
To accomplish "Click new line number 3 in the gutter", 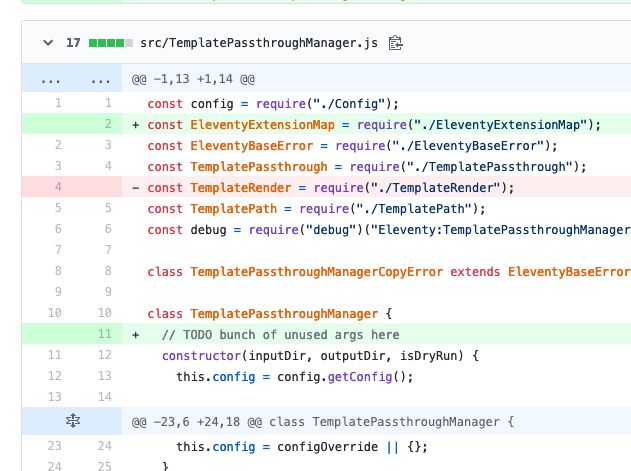I will click(108, 145).
